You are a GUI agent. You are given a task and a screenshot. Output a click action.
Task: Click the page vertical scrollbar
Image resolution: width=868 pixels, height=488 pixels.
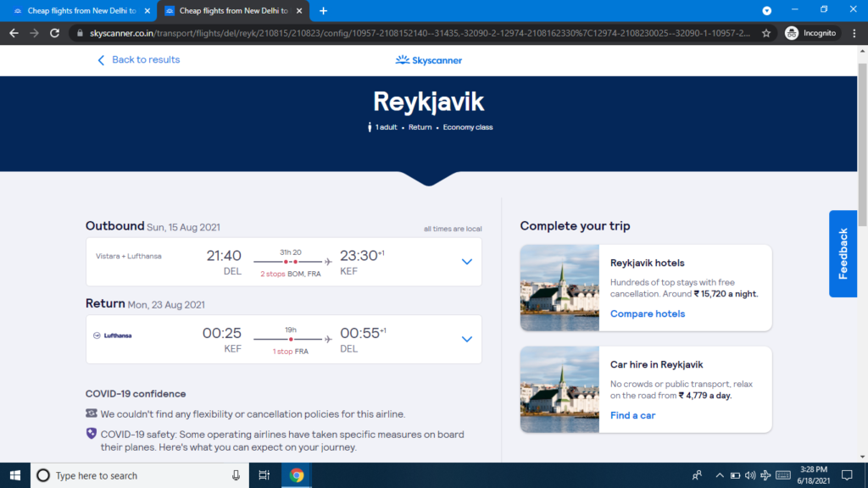pos(862,145)
